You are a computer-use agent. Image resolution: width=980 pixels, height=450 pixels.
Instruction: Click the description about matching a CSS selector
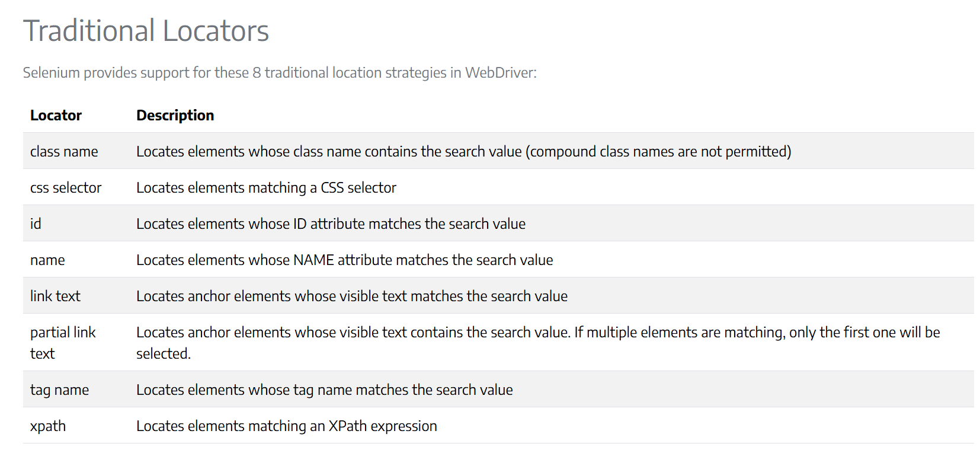tap(266, 187)
